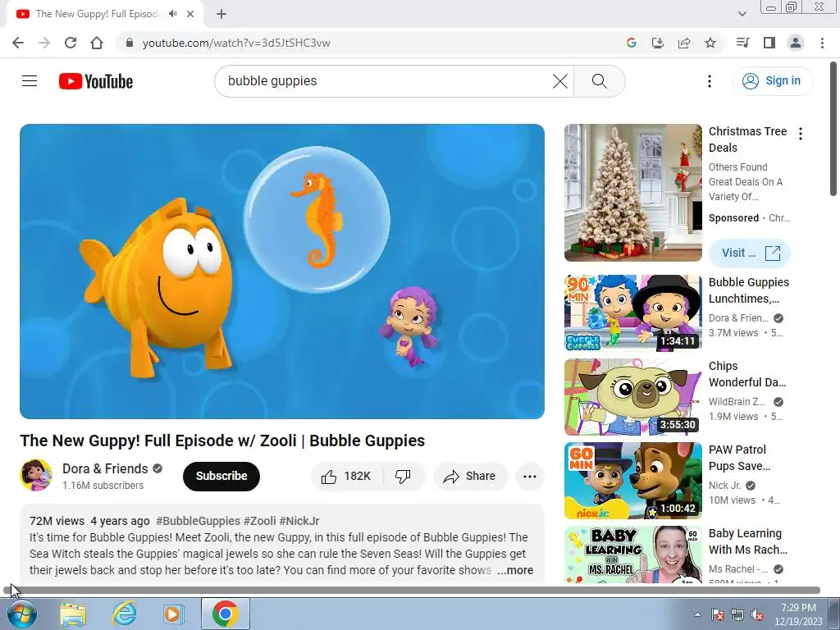Open Chrome profile avatar

(x=796, y=43)
